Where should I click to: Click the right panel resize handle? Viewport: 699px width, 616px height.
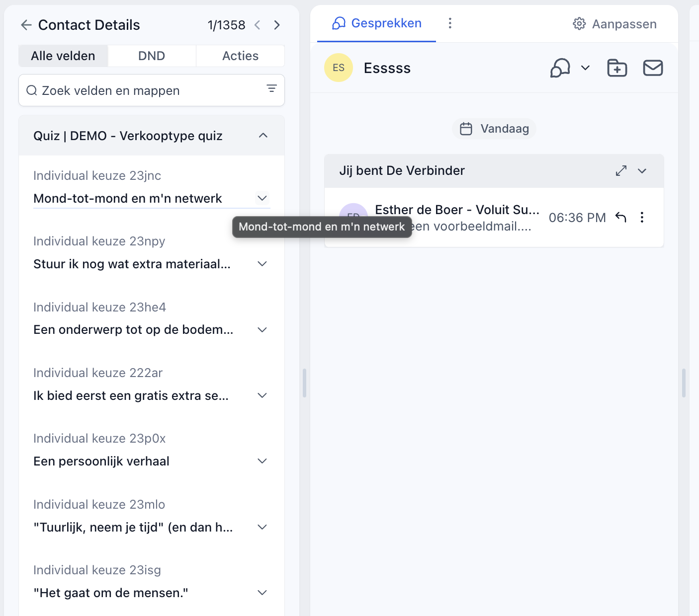(684, 383)
